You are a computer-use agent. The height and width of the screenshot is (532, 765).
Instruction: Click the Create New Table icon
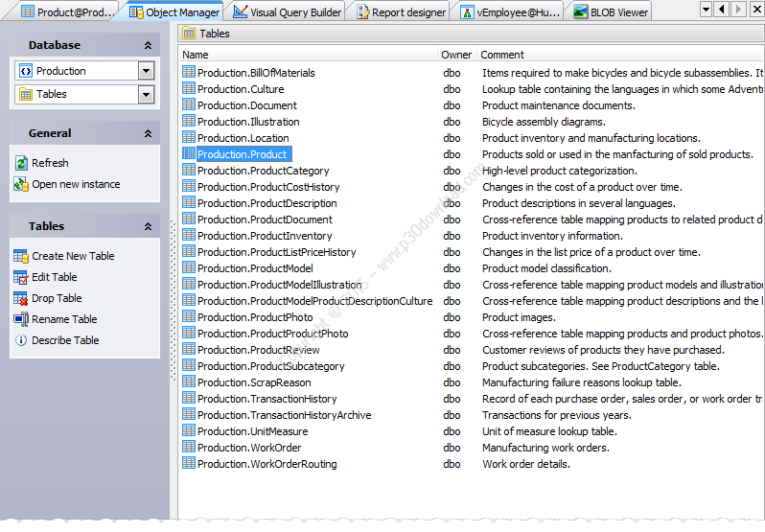pyautogui.click(x=21, y=256)
